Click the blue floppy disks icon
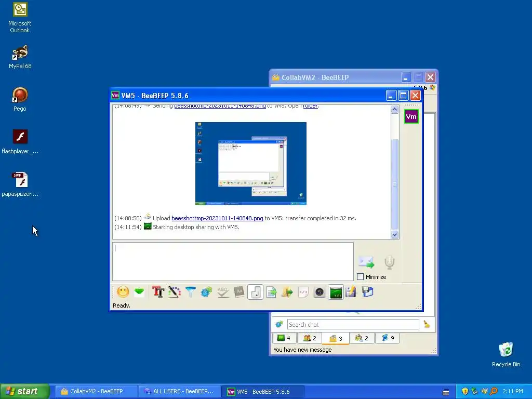Image resolution: width=532 pixels, height=399 pixels. [x=367, y=292]
